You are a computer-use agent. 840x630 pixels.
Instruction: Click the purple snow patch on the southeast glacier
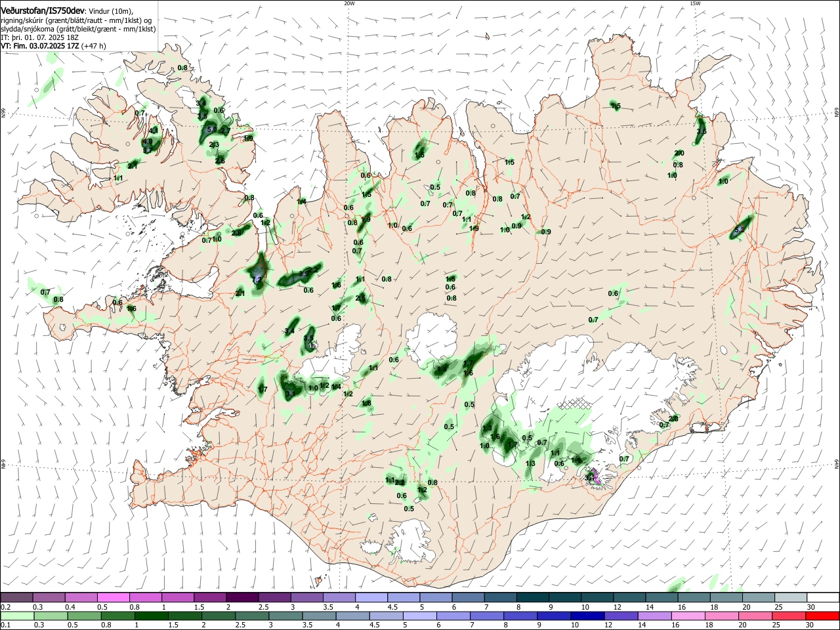tap(595, 475)
